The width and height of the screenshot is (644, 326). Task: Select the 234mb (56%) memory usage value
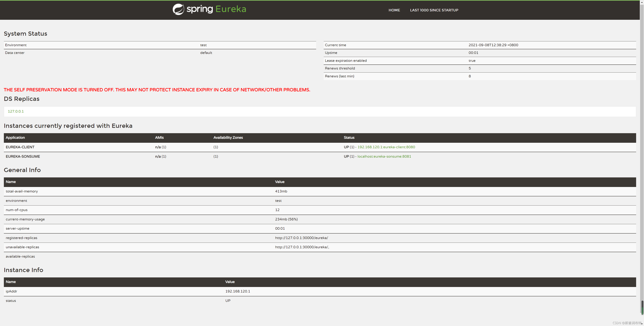(286, 219)
